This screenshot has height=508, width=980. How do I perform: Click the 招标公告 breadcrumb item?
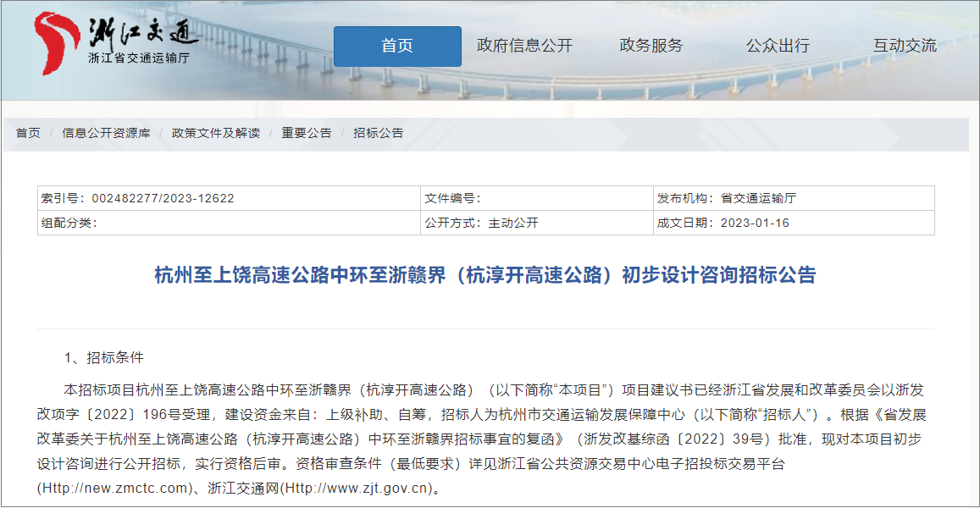379,133
